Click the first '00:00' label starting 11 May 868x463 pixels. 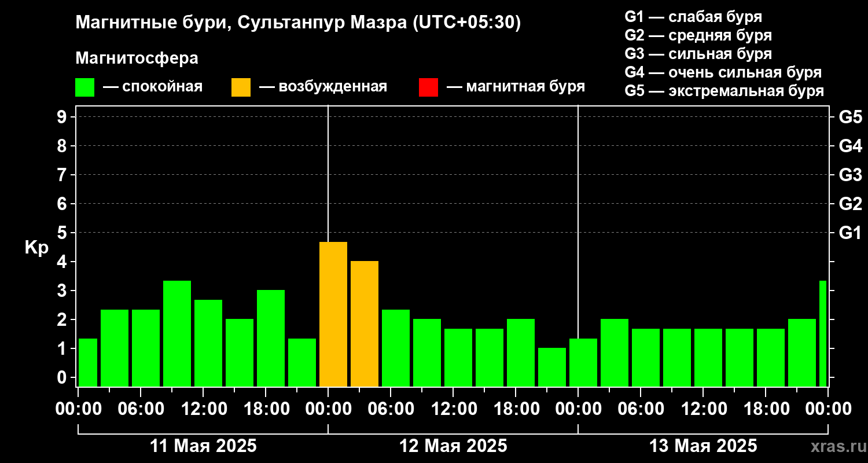coord(79,409)
